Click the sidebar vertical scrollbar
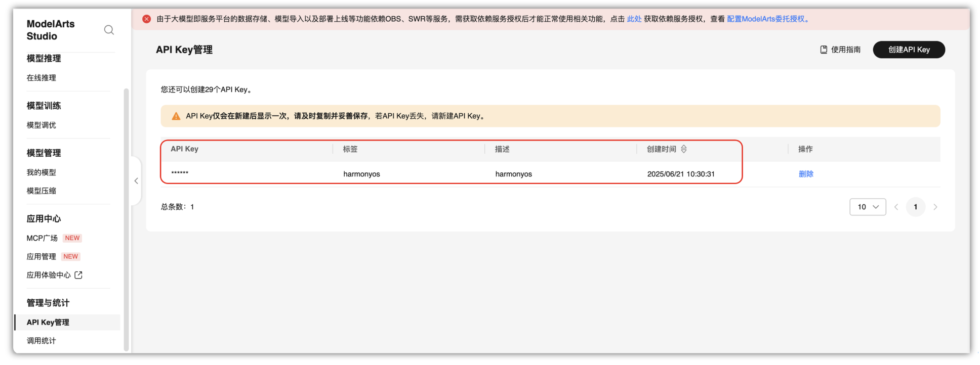The width and height of the screenshot is (980, 365). click(126, 219)
